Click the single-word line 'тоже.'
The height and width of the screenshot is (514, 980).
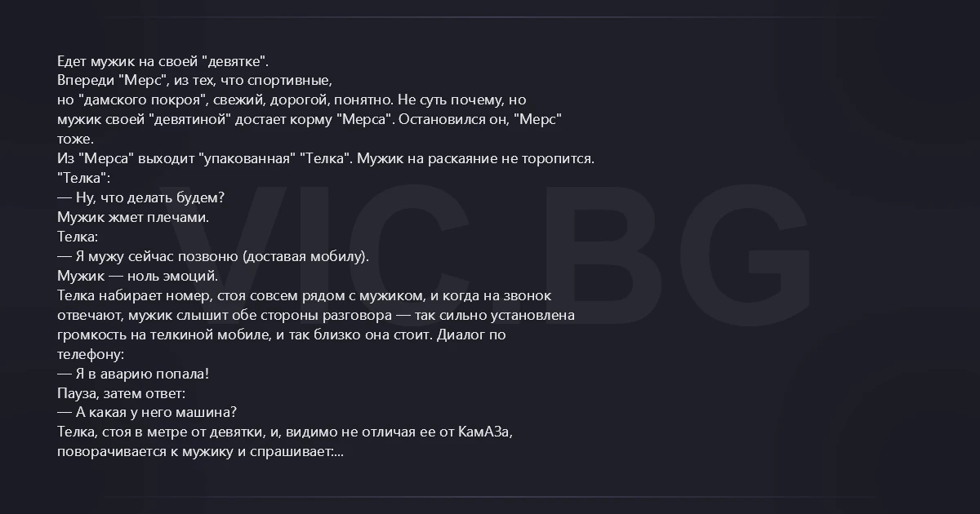pyautogui.click(x=75, y=140)
